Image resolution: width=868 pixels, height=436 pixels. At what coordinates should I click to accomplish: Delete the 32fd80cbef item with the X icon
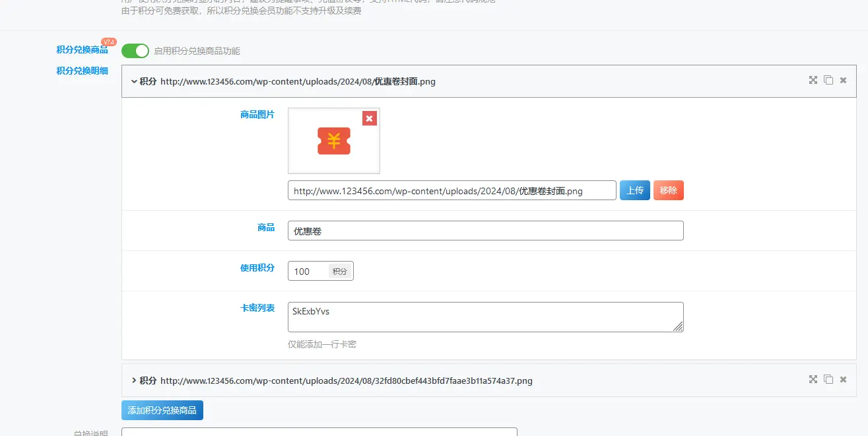pyautogui.click(x=843, y=380)
